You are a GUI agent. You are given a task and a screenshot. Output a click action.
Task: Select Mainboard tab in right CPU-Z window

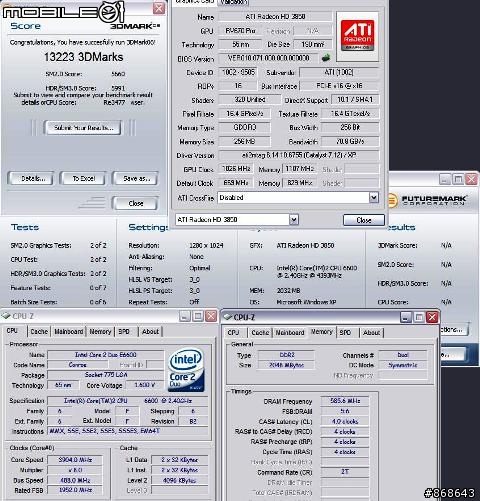click(290, 332)
